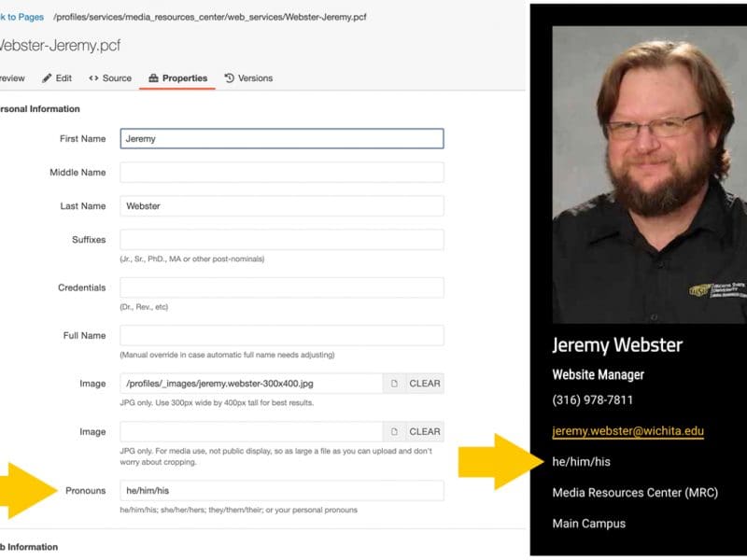This screenshot has height=560, width=747.
Task: Click the file path breadcrumb Webster-Jeremy.pcf
Action: pyautogui.click(x=210, y=17)
